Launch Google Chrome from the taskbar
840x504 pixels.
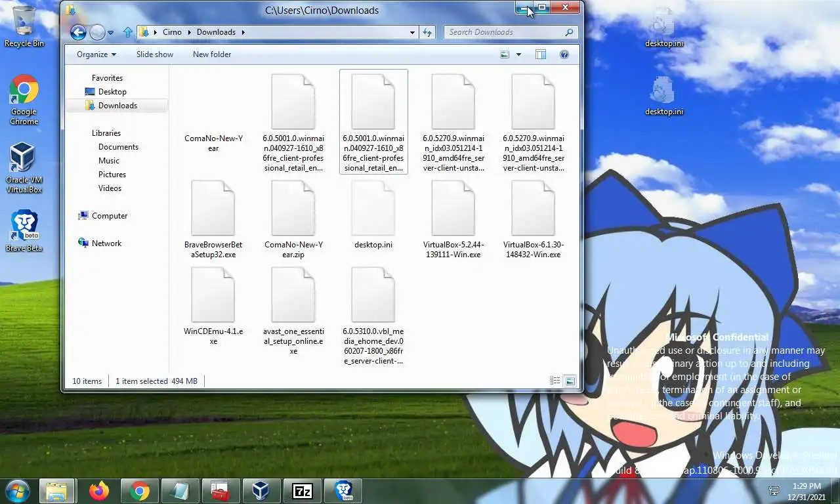(140, 491)
